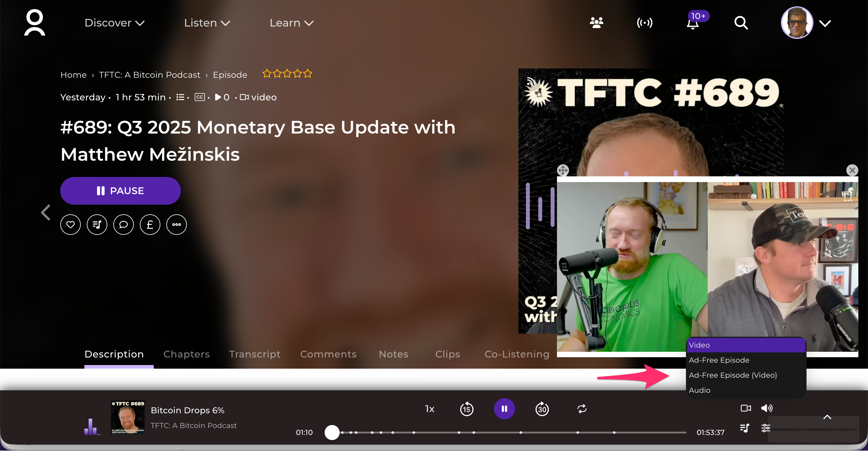Viewport: 868px width, 463px height.
Task: Toggle video mode camera icon in player
Action: tap(745, 408)
